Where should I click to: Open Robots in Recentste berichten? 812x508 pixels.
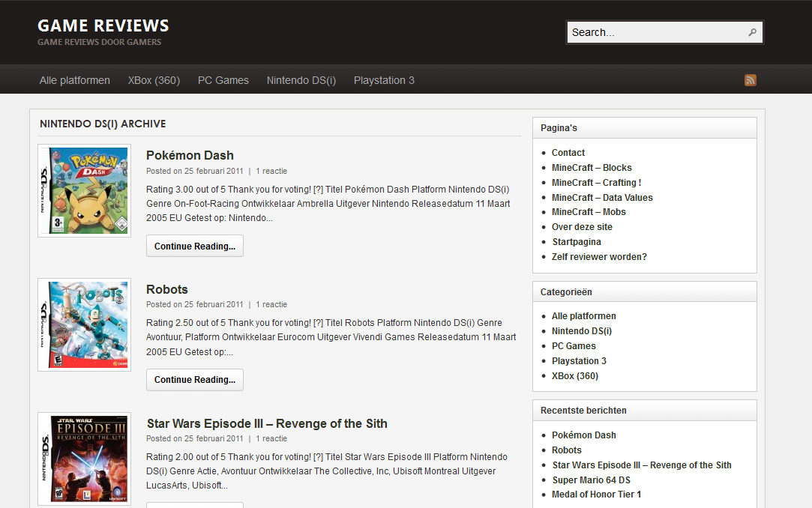(567, 450)
